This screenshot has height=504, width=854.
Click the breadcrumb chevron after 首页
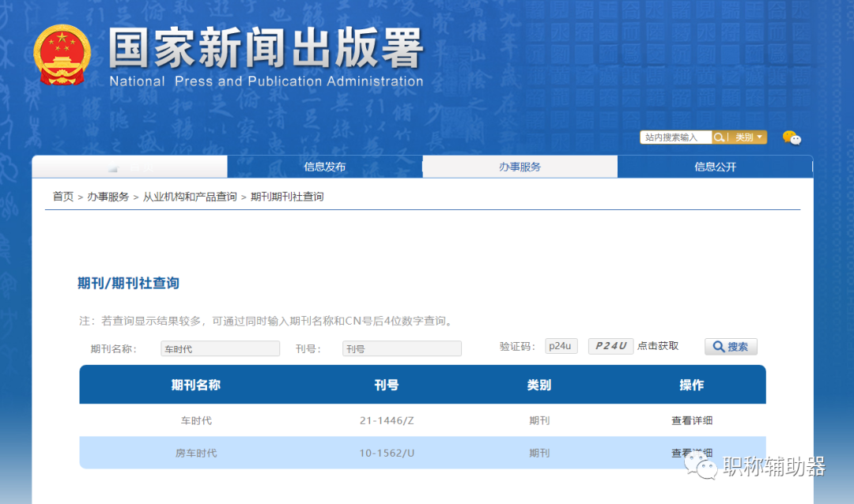pyautogui.click(x=82, y=197)
